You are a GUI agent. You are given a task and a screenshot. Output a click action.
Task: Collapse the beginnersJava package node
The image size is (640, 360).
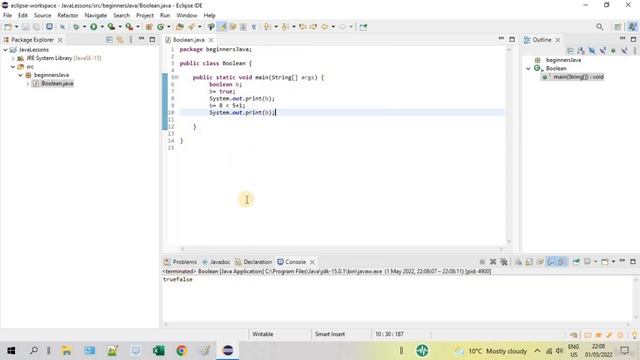(20, 75)
